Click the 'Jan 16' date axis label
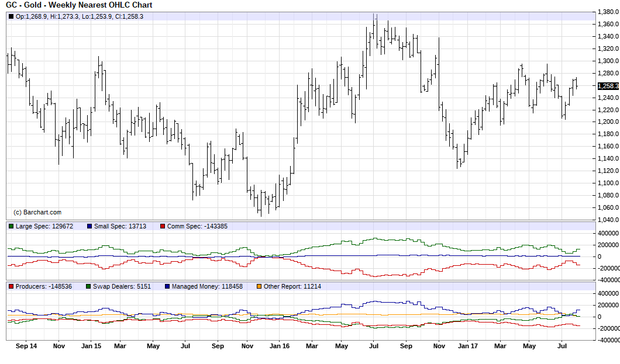Screen dimensions: 620x364 [280, 346]
